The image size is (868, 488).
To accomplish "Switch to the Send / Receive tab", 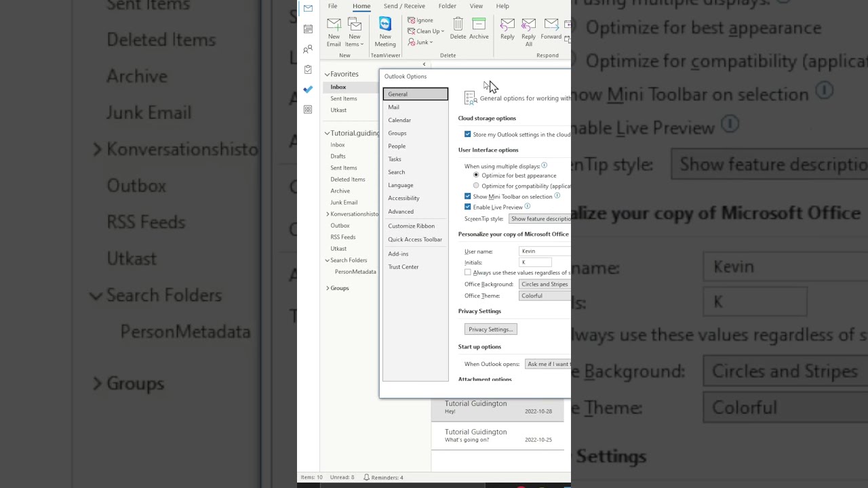I will [404, 6].
